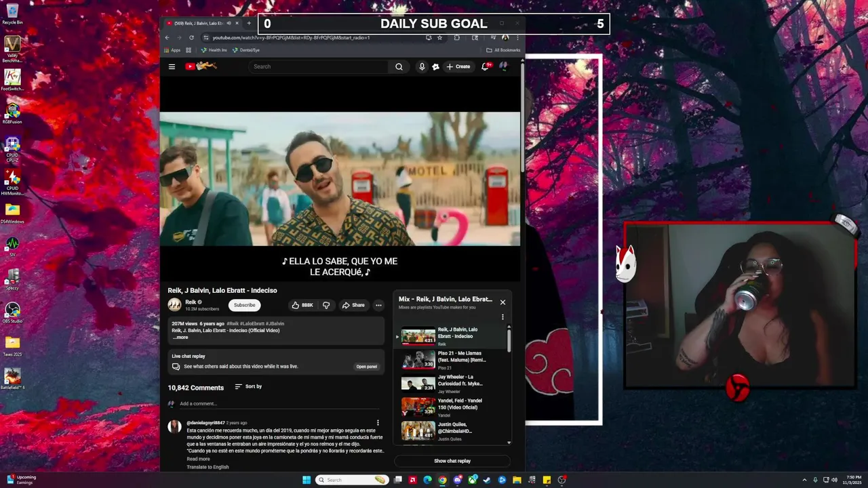Expand video description with ...more
This screenshot has height=488, width=868.
[180, 337]
